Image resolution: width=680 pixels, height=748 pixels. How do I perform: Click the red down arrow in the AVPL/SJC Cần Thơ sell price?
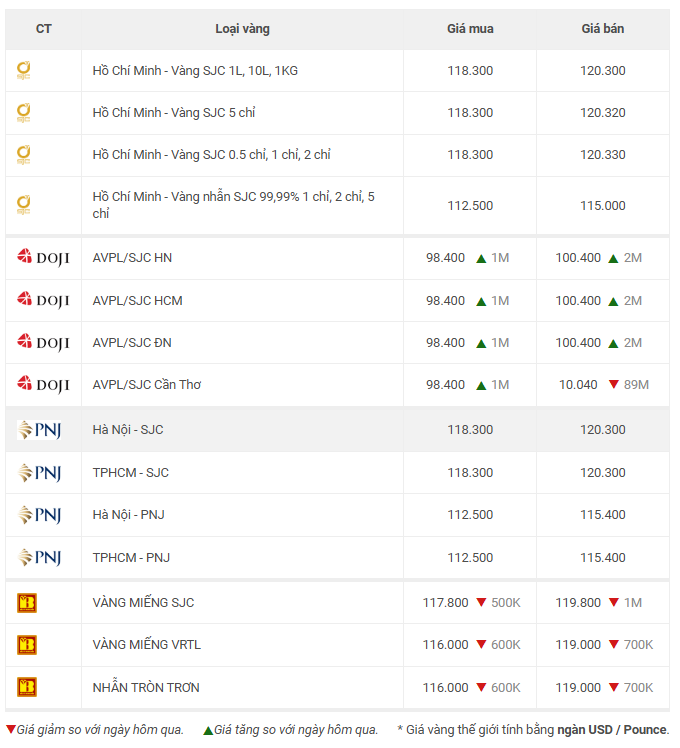click(614, 384)
